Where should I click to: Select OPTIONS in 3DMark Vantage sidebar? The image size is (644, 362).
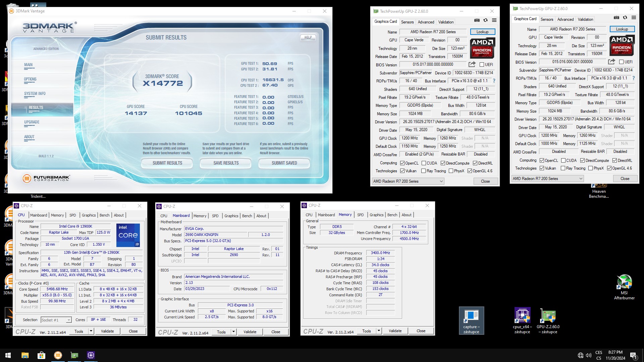click(x=30, y=79)
